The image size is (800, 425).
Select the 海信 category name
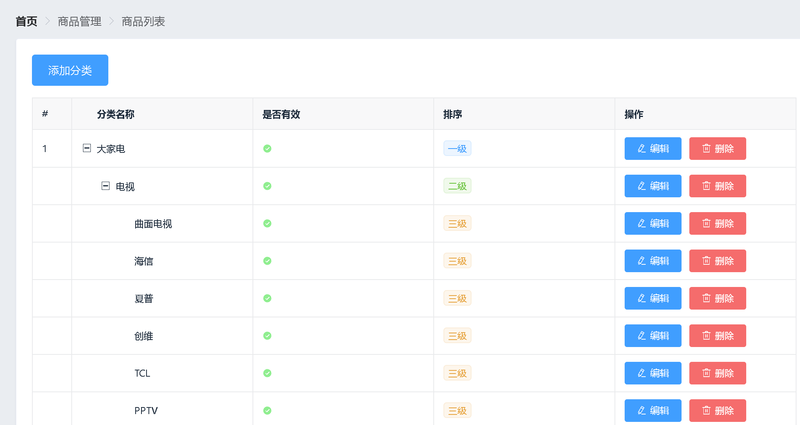tap(144, 261)
